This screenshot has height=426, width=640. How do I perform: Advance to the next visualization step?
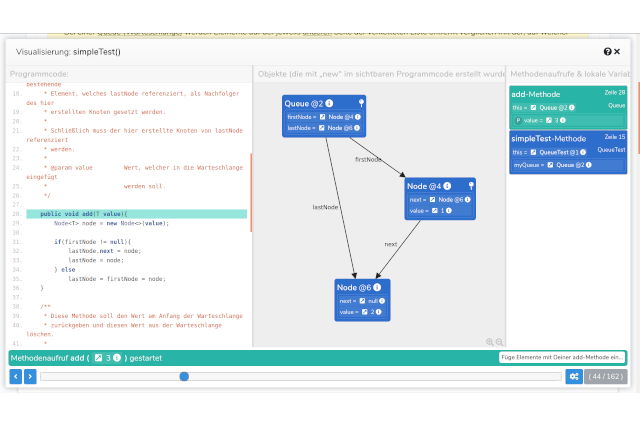(x=30, y=376)
